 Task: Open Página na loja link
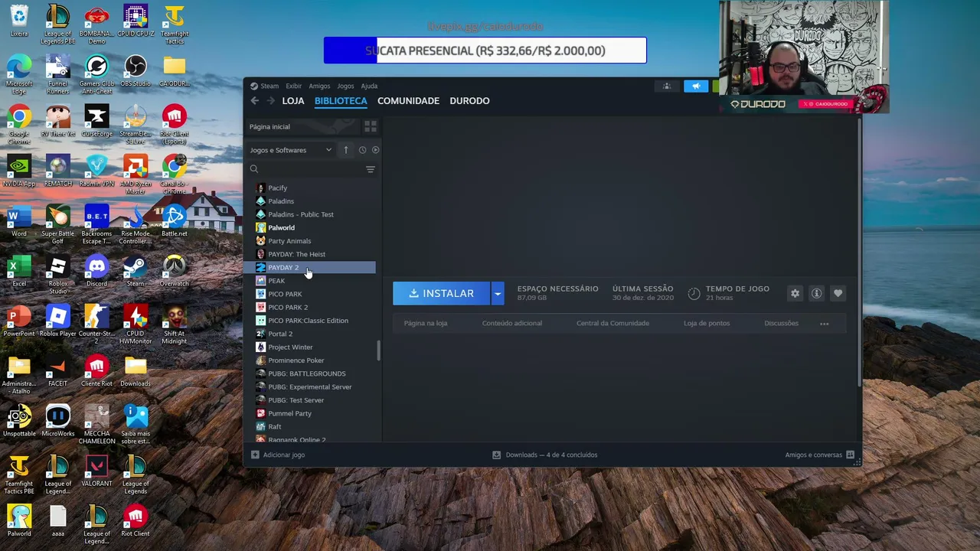point(426,323)
